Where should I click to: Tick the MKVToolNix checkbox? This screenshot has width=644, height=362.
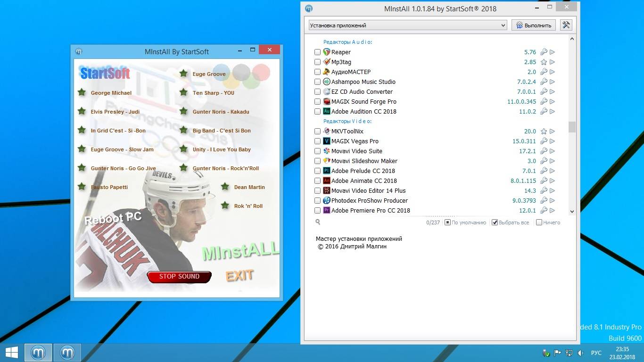click(317, 132)
